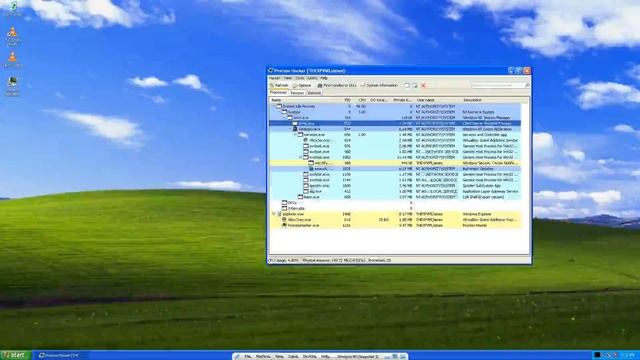This screenshot has width=640, height=360.
Task: Select the highlighted csrss.exe row
Action: click(395, 123)
